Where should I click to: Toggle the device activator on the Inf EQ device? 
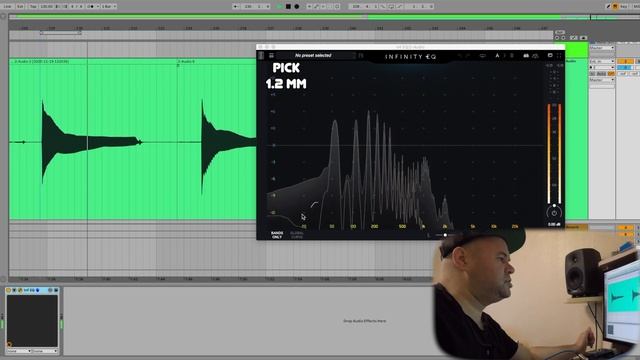(x=9, y=290)
